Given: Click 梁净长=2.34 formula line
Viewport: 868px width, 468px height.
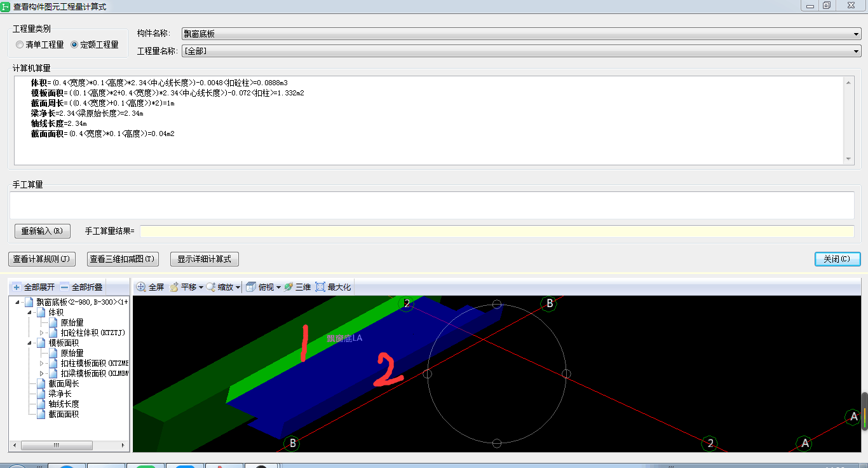Looking at the screenshot, I should pyautogui.click(x=87, y=113).
